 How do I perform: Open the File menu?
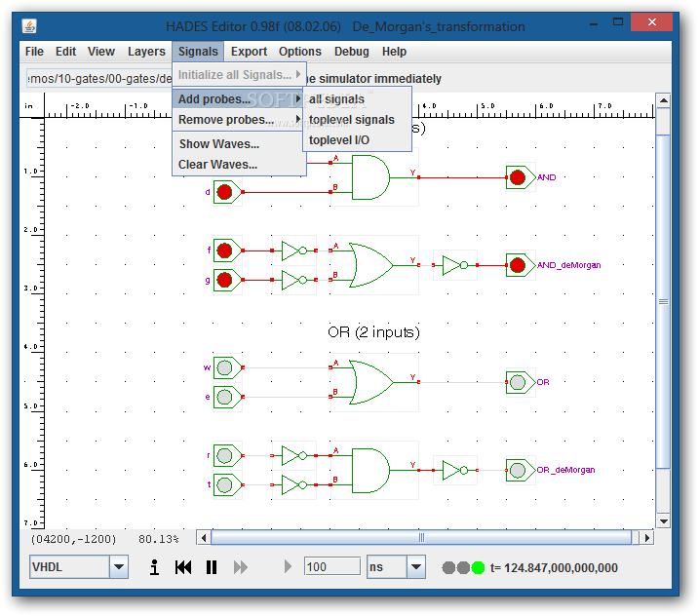[34, 52]
